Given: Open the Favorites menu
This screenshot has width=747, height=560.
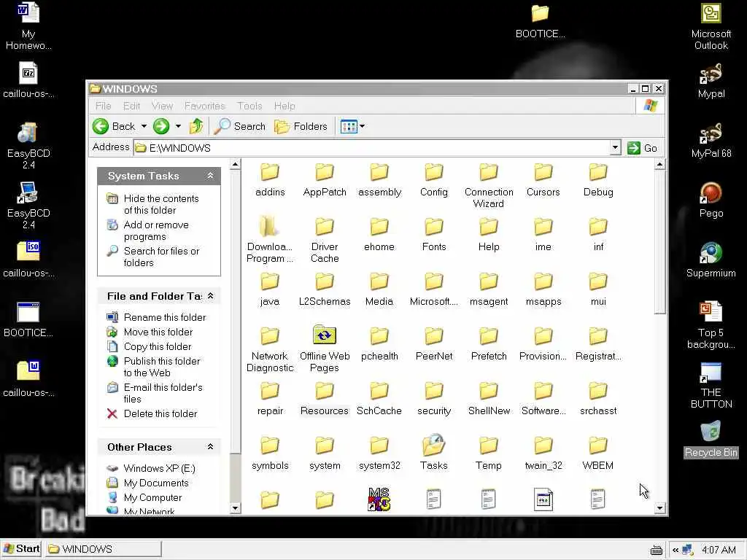Looking at the screenshot, I should (x=205, y=106).
